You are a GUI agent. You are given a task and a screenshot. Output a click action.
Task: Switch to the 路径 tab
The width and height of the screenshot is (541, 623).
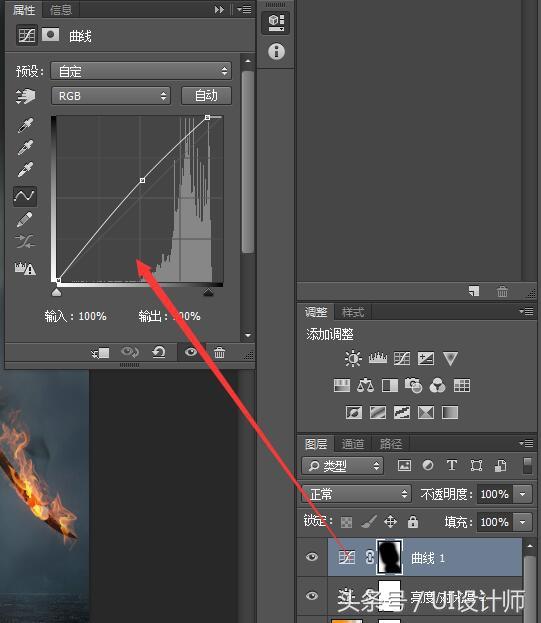[390, 443]
